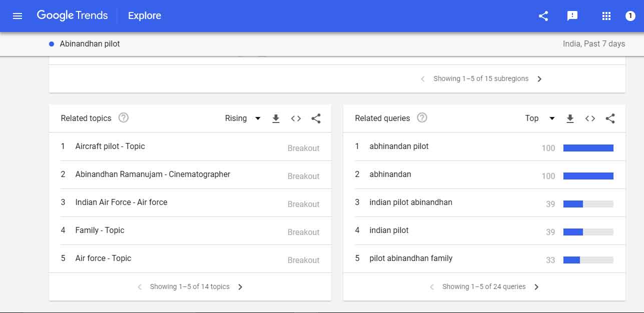
Task: Expand the Top dropdown in Related queries
Action: point(539,118)
